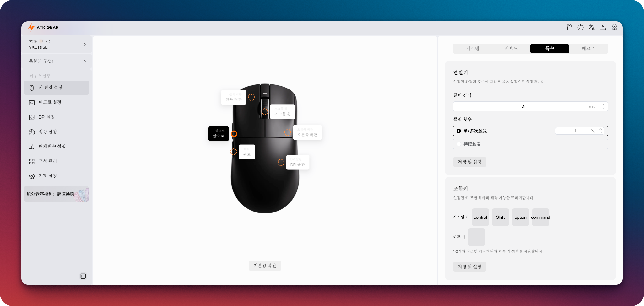
Task: Expand the VXE R1SE+ device selector
Action: (57, 44)
